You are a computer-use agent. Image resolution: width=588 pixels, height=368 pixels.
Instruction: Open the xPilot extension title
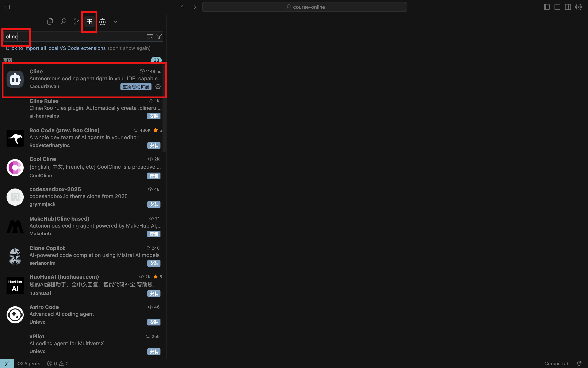point(37,337)
